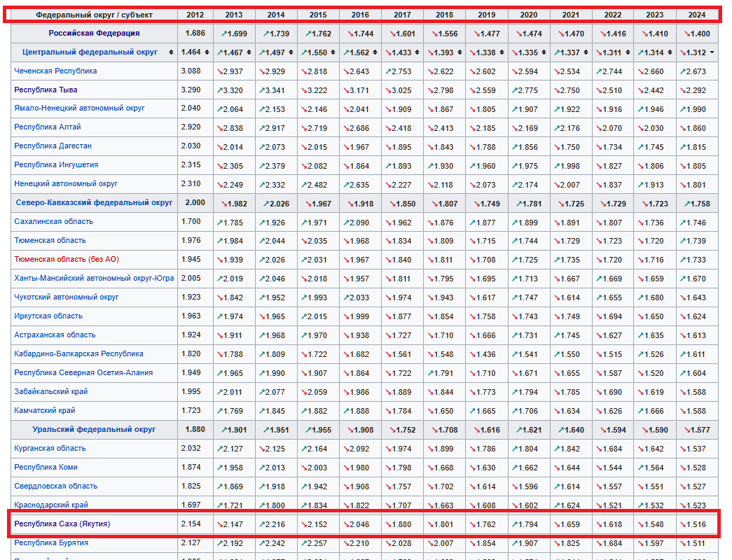Viewport: 732px width, 560px height.
Task: Follow the Свердловская область link
Action: tap(55, 486)
